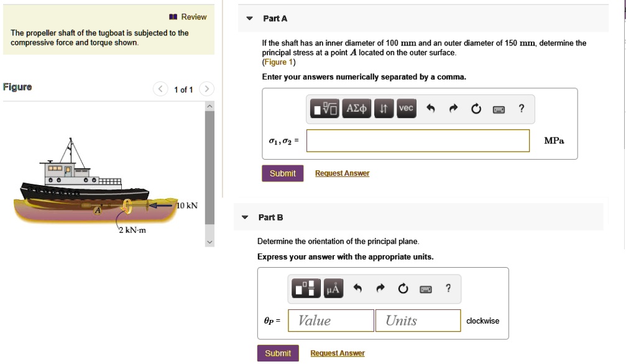Click Request Answer link for Part B
Viewport: 626px width, 364px height.
(338, 353)
